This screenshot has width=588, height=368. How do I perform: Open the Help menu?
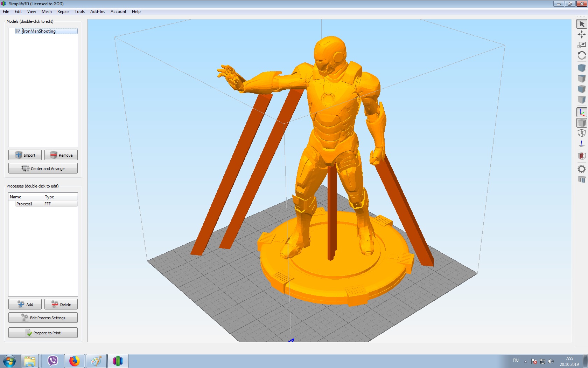coord(136,12)
